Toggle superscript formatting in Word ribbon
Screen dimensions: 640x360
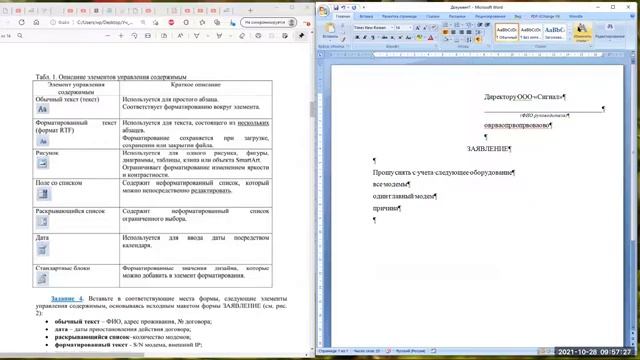(x=400, y=38)
